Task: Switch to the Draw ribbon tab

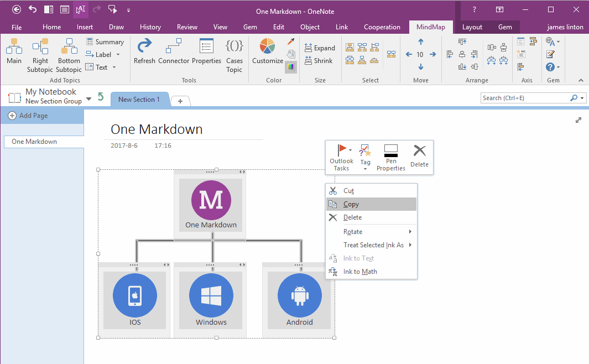Action: coord(117,27)
